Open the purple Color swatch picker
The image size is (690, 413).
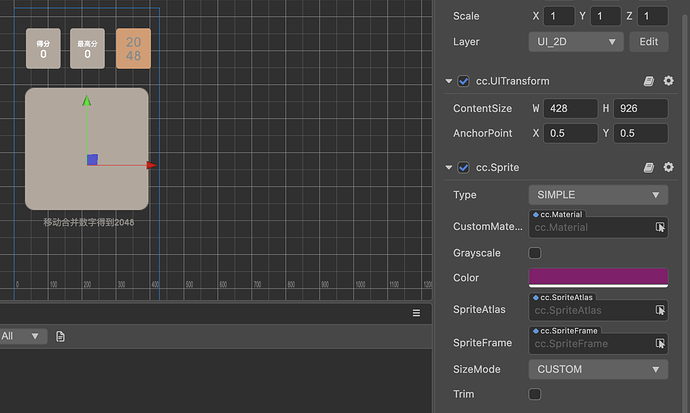(598, 277)
